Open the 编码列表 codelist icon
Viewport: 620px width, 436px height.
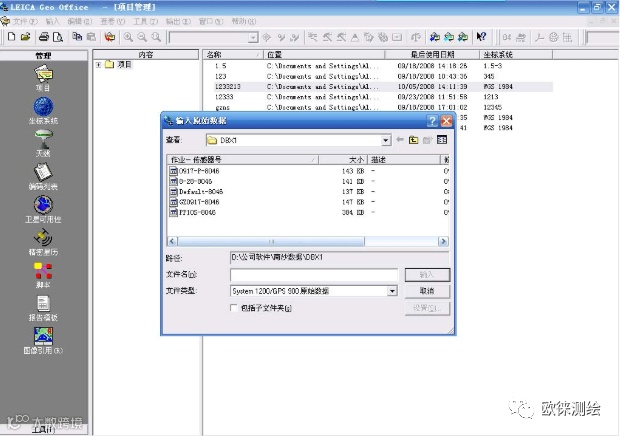43,176
